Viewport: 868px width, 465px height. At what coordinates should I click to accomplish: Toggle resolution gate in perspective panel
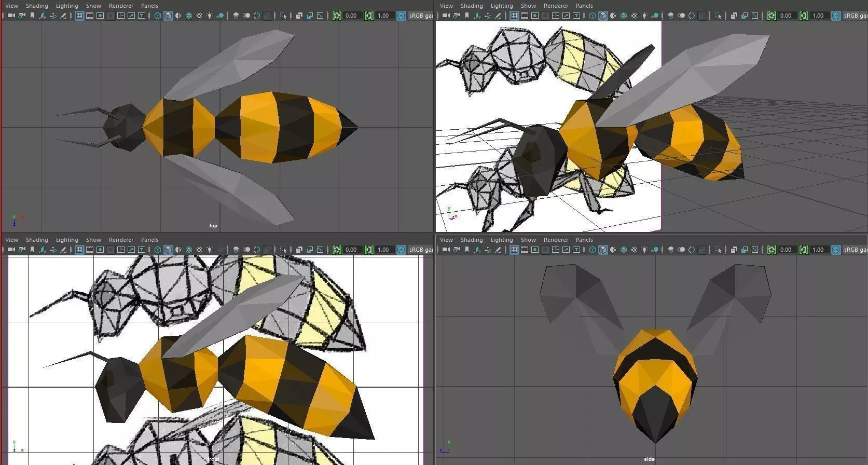coord(535,16)
